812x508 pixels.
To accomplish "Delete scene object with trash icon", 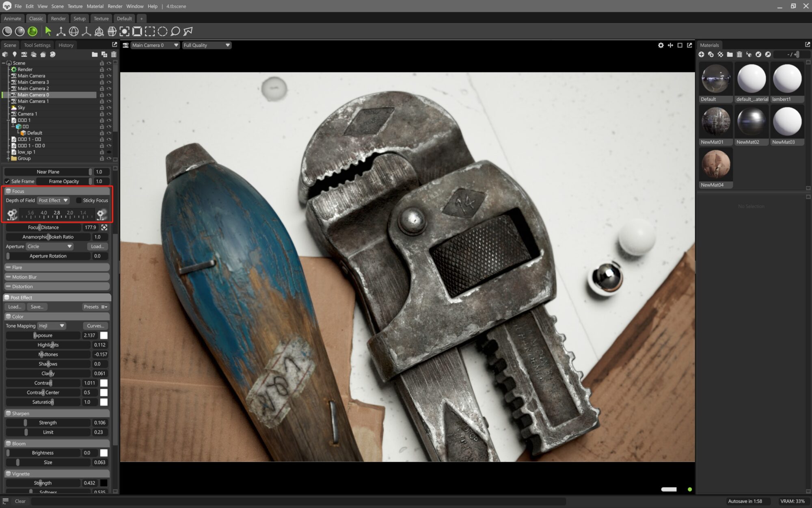I will pos(114,54).
